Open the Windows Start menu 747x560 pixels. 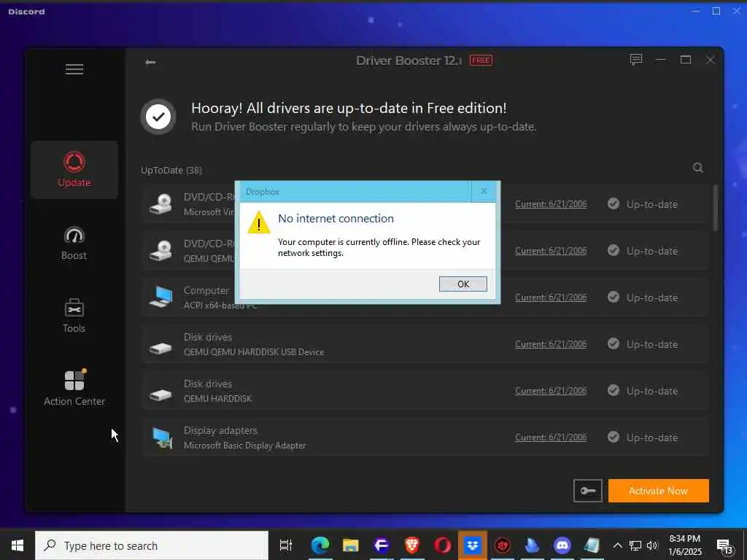point(18,545)
